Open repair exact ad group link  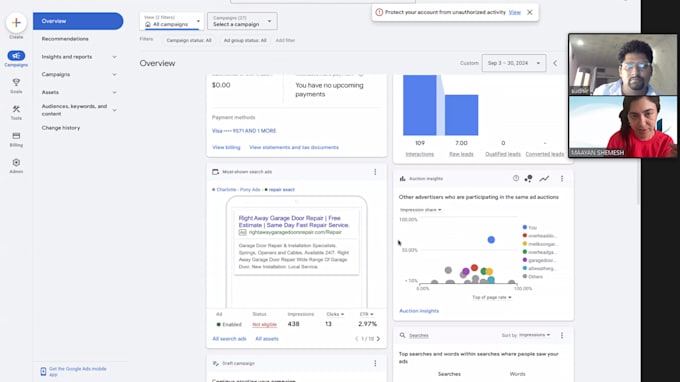click(x=281, y=189)
